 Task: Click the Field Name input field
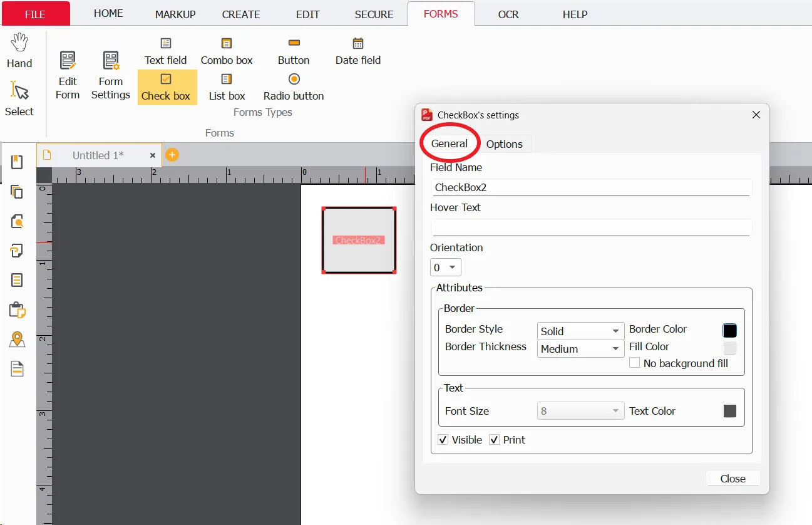[591, 187]
